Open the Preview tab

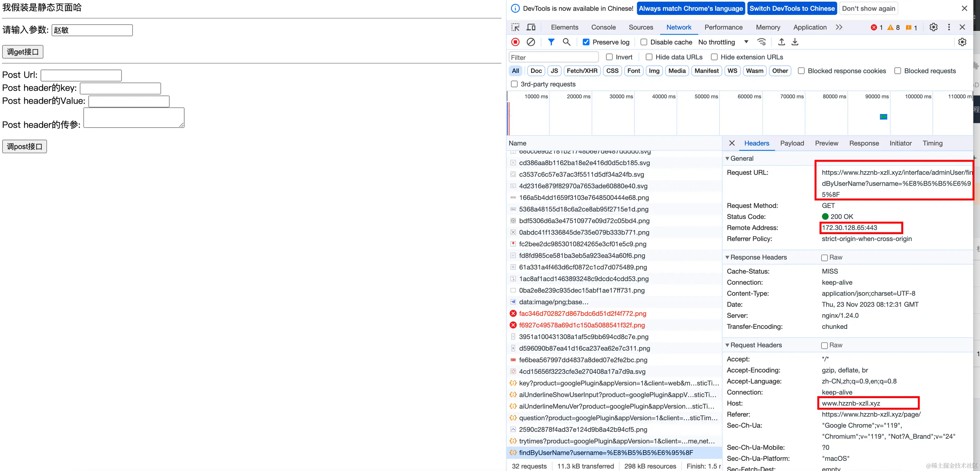(826, 143)
